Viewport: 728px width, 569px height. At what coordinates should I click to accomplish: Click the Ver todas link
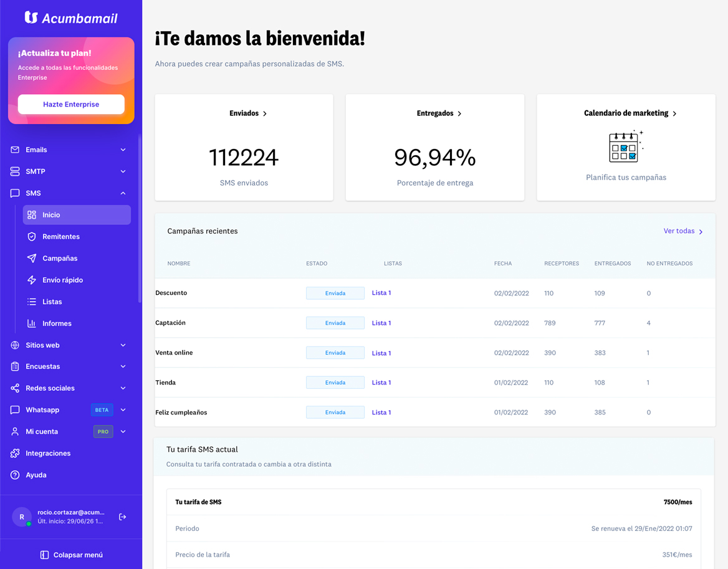click(x=683, y=231)
